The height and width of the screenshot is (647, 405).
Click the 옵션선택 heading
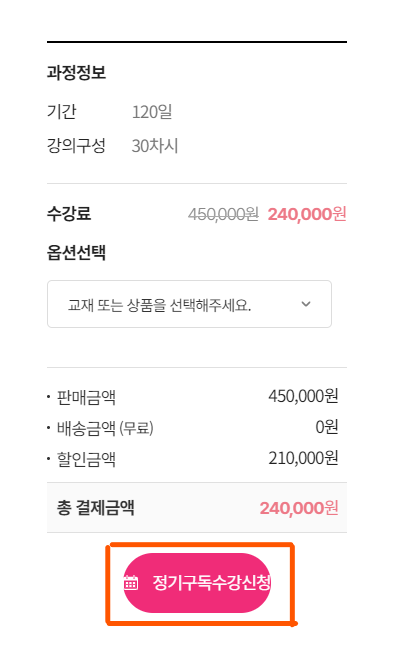76,252
